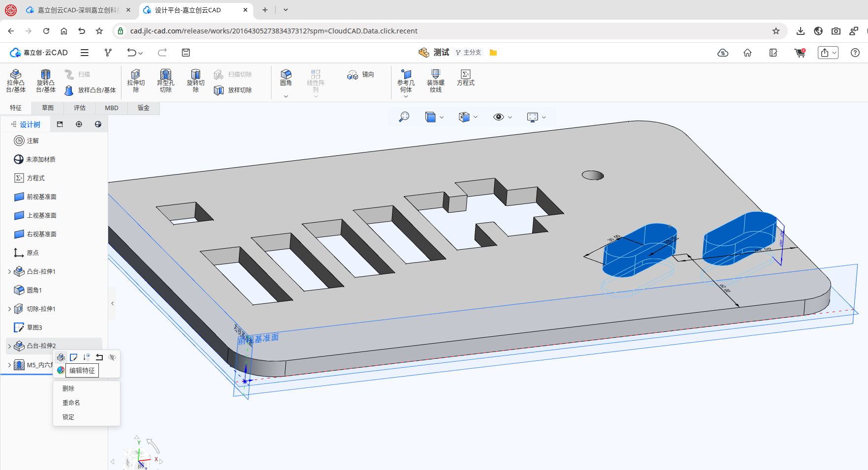Click the 放样切除 loft cut tool
This screenshot has height=470, width=868.
click(233, 90)
